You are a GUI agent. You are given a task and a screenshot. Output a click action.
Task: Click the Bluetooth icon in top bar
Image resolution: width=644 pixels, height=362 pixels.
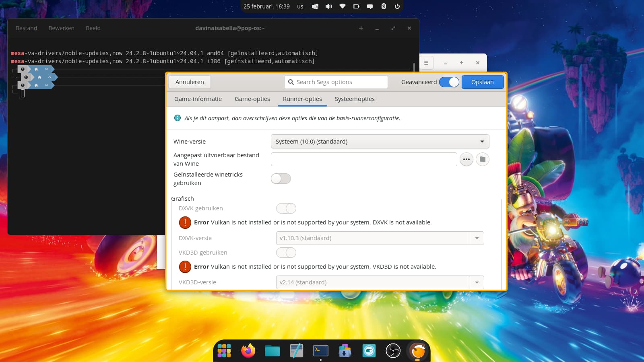click(384, 6)
